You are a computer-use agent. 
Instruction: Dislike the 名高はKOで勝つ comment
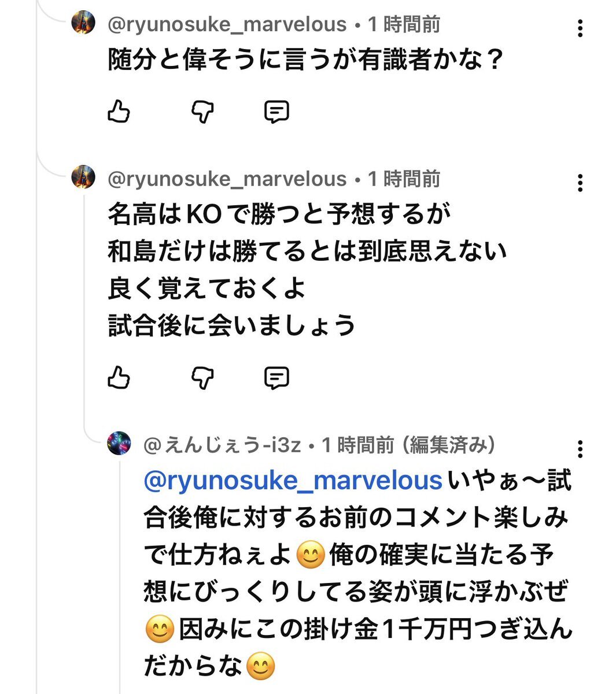tap(202, 378)
